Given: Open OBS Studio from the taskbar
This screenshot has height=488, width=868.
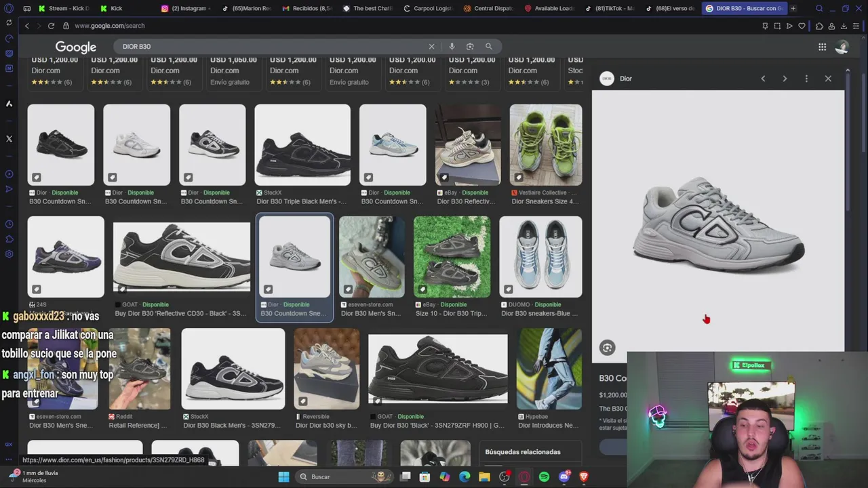Looking at the screenshot, I should click(505, 476).
